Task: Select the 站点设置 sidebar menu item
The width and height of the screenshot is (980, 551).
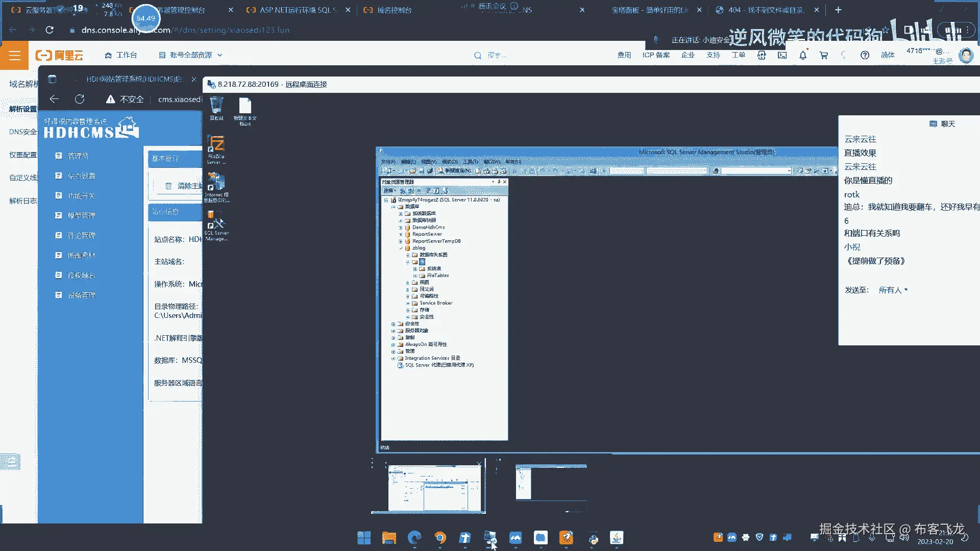Action: (81, 176)
